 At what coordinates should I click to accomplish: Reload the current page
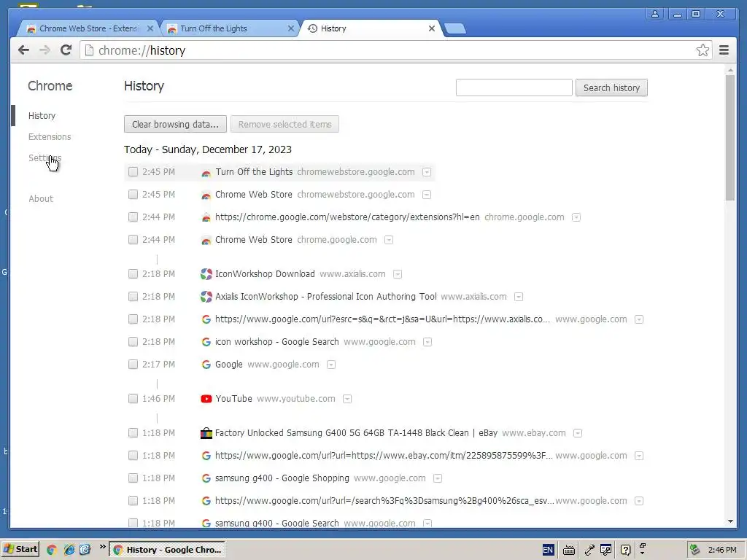click(66, 50)
